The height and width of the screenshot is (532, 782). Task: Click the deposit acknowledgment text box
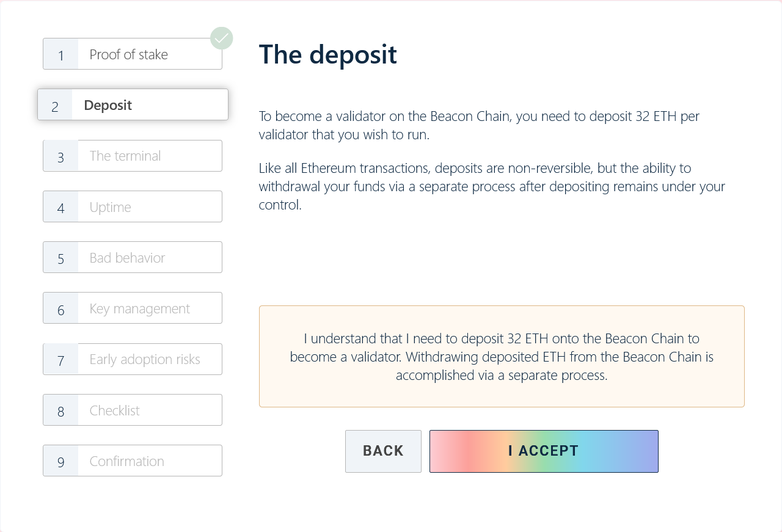502,357
